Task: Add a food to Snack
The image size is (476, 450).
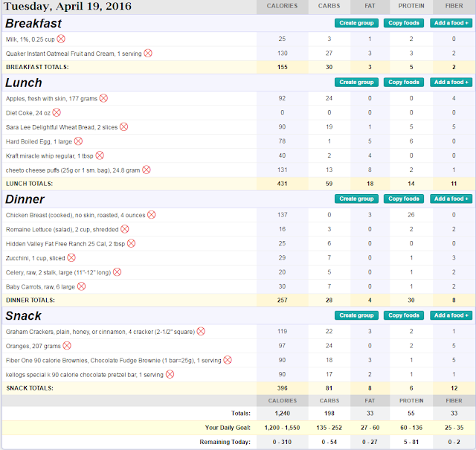Action: pyautogui.click(x=451, y=315)
